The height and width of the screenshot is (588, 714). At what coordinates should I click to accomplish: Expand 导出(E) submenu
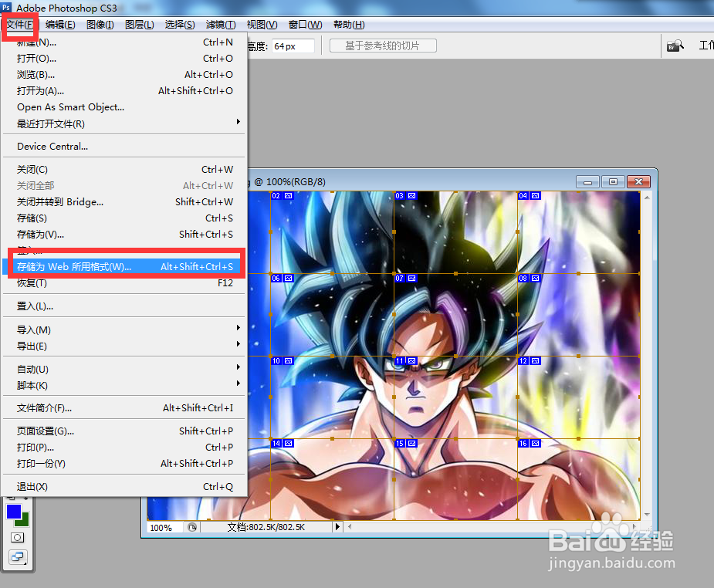click(x=124, y=346)
